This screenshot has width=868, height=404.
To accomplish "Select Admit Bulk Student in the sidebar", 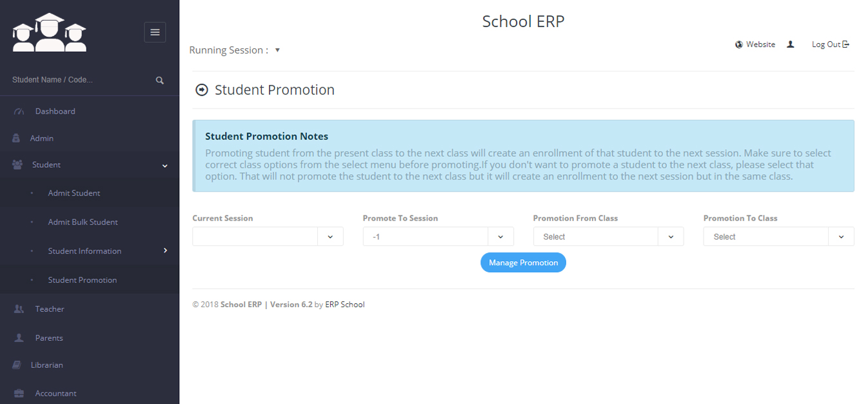I will click(x=83, y=222).
